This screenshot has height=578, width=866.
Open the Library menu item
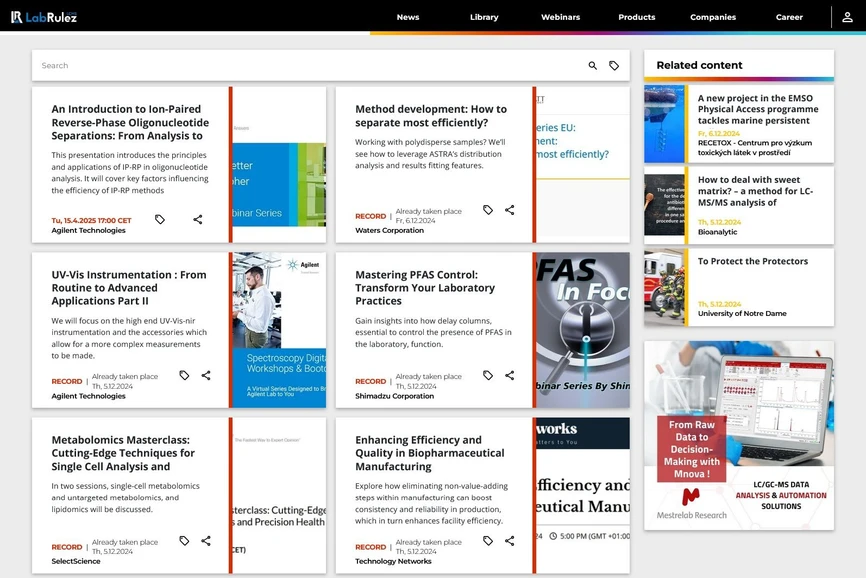coord(484,17)
